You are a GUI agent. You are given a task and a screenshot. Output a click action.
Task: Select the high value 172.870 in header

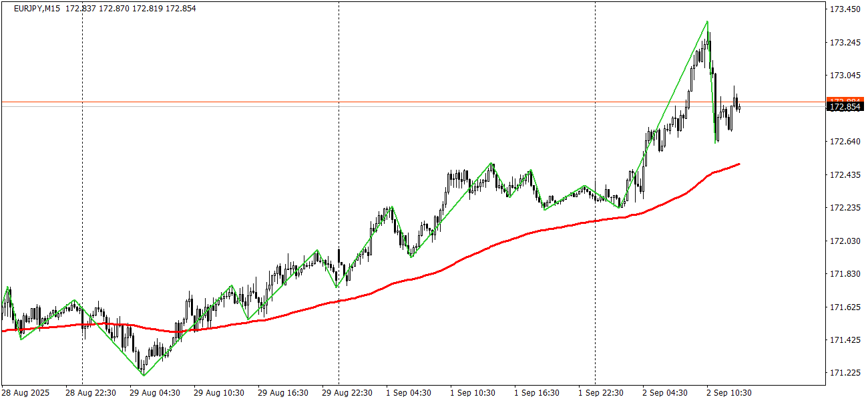[114, 8]
